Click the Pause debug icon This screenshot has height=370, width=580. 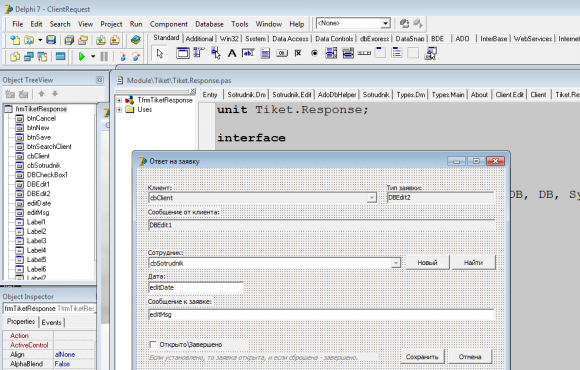click(x=104, y=57)
